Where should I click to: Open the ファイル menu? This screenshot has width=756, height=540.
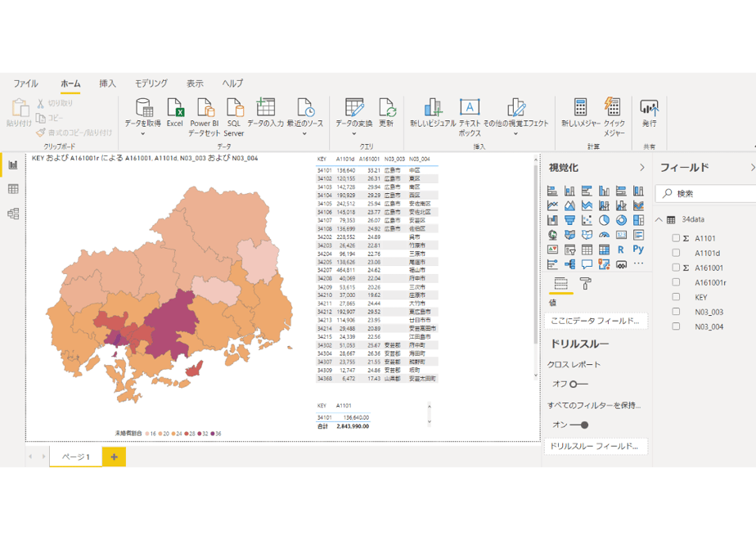pos(25,83)
